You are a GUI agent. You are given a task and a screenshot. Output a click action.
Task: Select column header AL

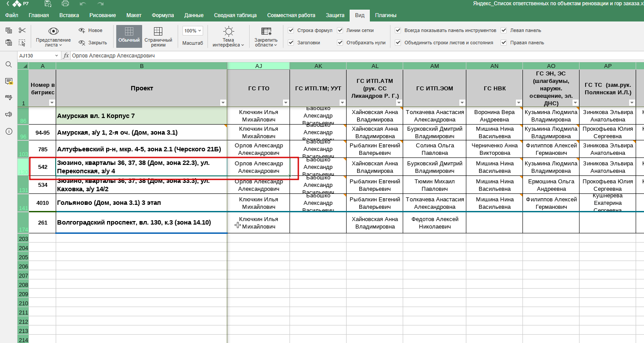[x=375, y=66]
